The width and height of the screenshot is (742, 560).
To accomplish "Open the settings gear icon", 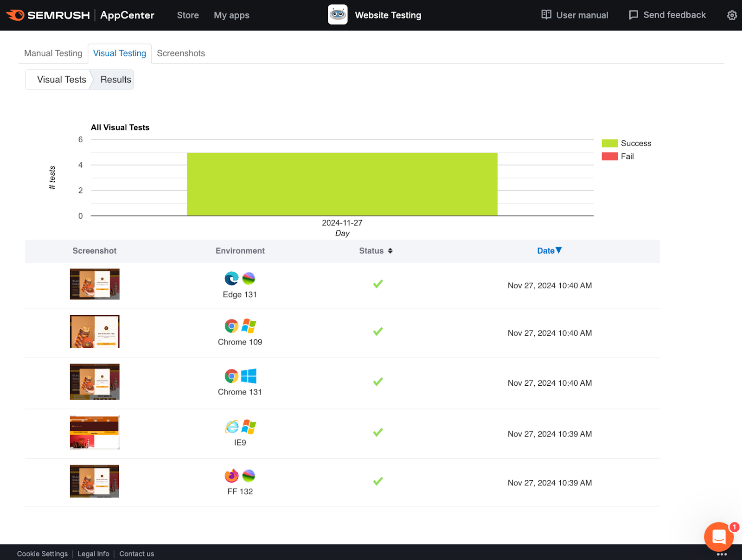I will tap(731, 15).
